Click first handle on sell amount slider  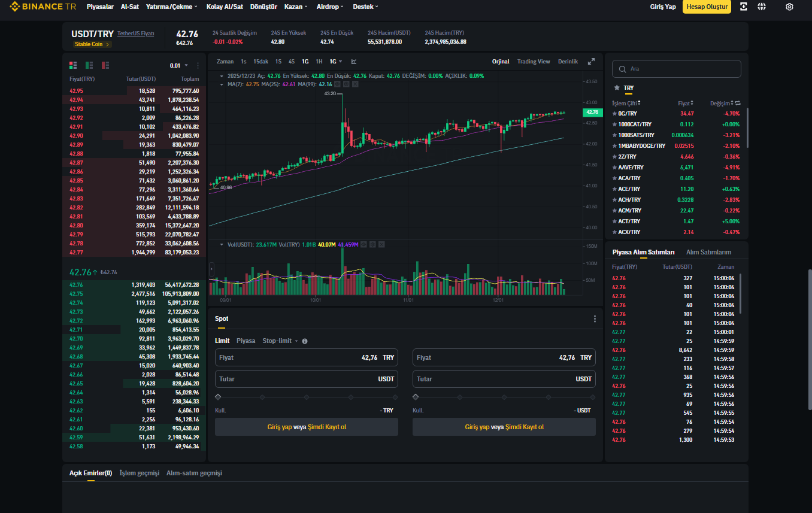(416, 397)
